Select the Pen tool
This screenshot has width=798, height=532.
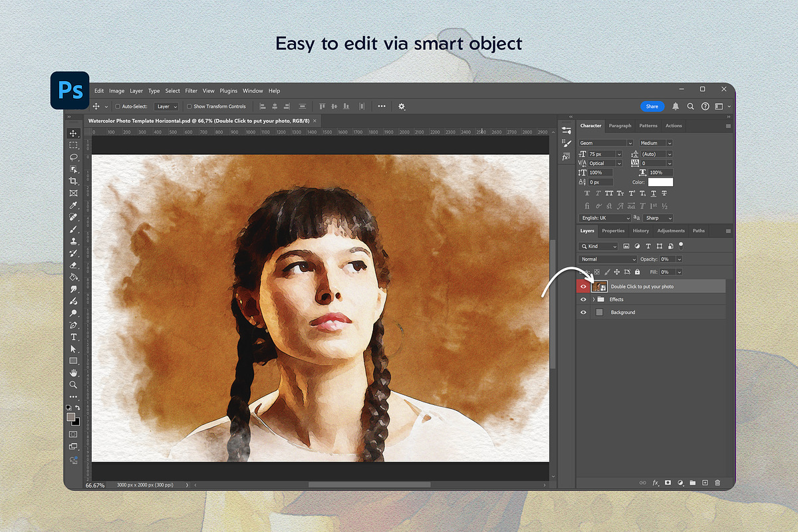click(73, 325)
